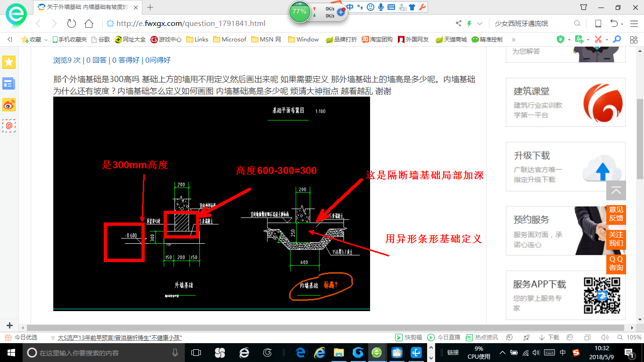Expand the shield extension dropdown arrow
Image resolution: width=644 pixels, height=362 pixels.
pos(569,40)
